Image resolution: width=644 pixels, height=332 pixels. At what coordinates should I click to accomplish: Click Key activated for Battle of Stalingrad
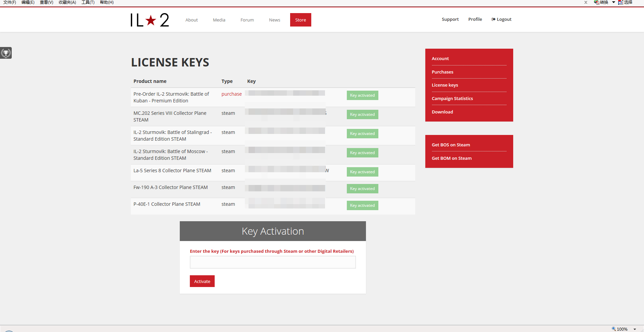362,134
